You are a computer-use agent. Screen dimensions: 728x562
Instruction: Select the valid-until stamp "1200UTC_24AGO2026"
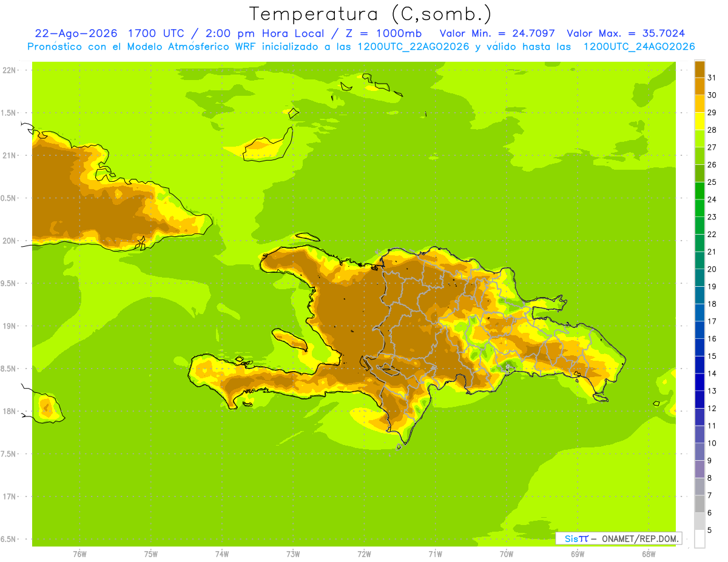point(639,47)
